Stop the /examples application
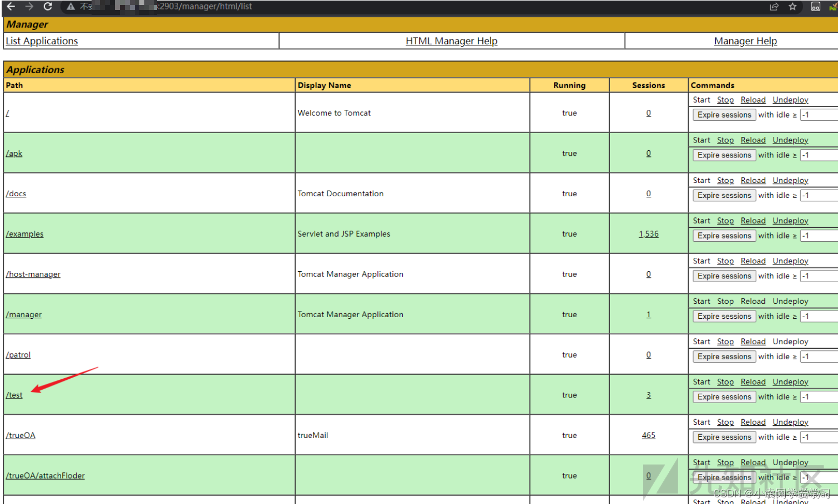This screenshot has width=838, height=504. tap(725, 221)
